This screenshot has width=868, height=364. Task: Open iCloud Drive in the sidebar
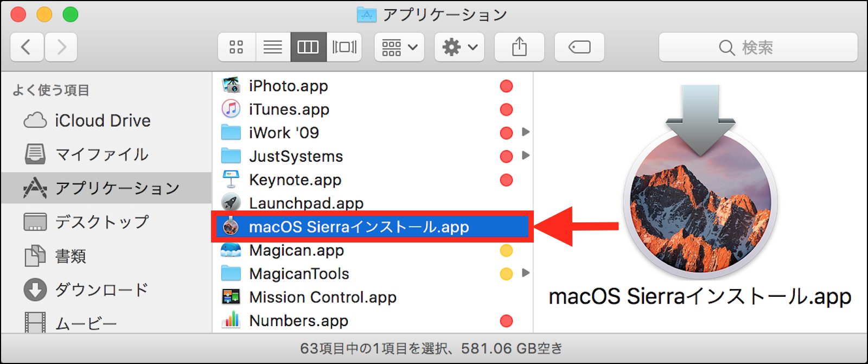[x=106, y=120]
